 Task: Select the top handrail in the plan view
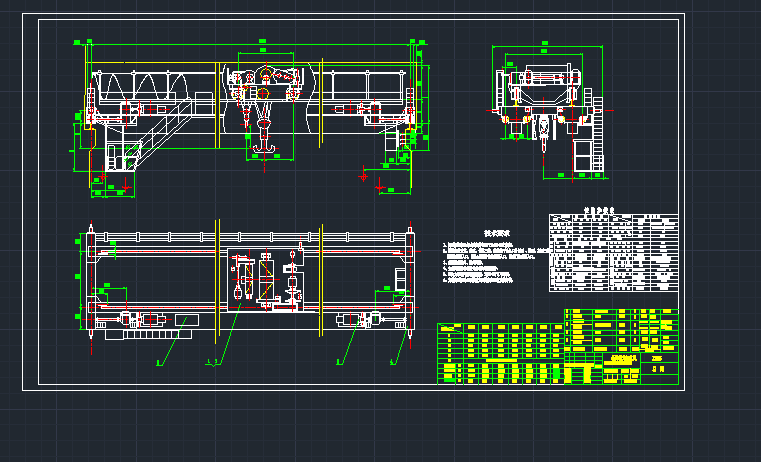coord(250,236)
